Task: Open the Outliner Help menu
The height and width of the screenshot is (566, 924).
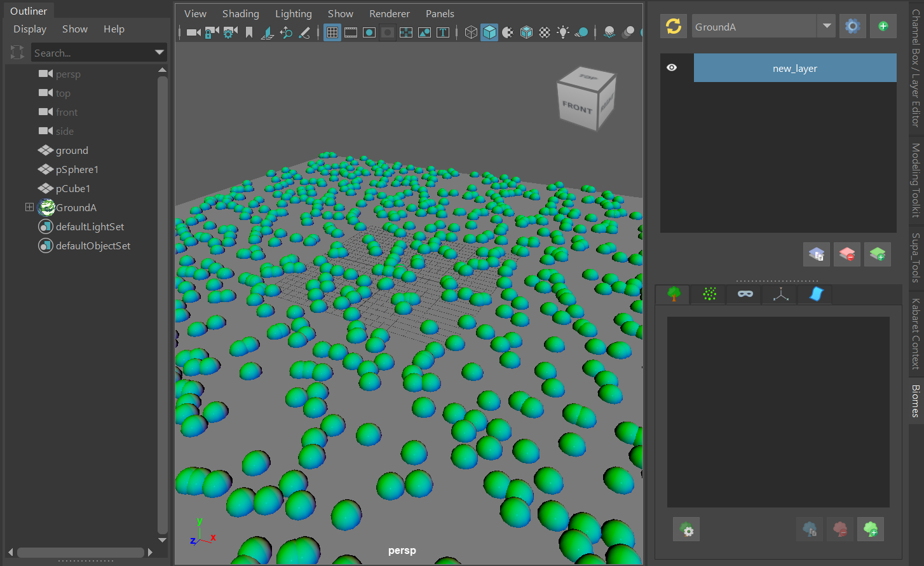Action: point(114,29)
